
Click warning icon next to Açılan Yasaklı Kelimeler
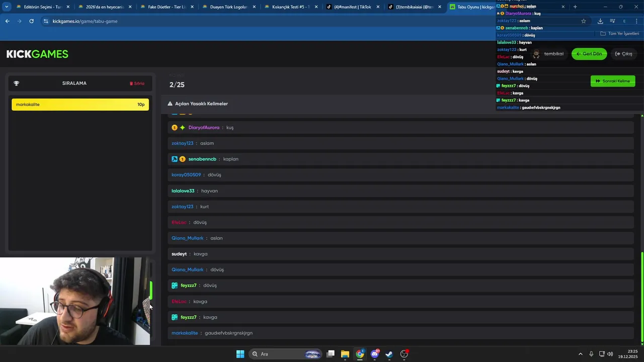click(x=170, y=104)
